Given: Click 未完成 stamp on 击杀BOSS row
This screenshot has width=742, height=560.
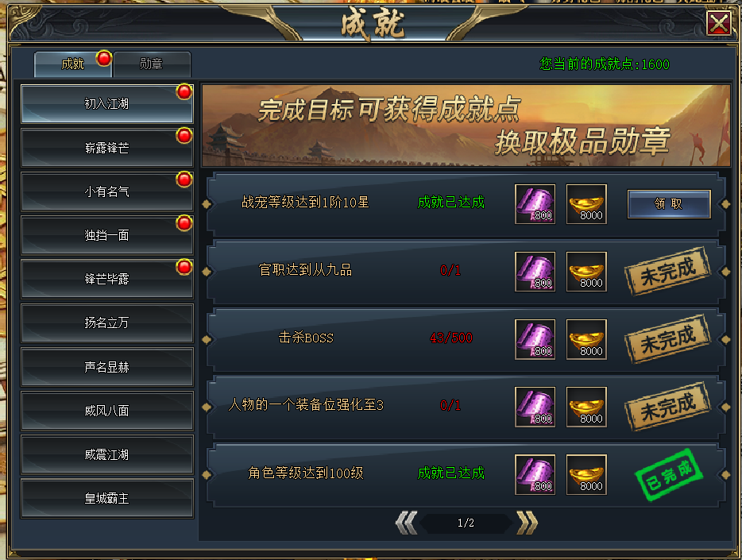Looking at the screenshot, I should [667, 338].
